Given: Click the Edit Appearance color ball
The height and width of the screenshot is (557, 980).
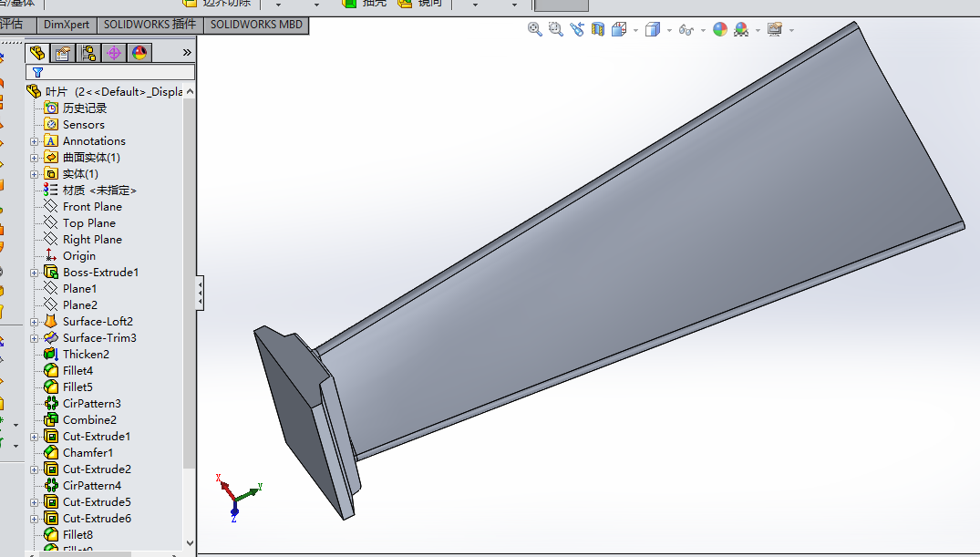Looking at the screenshot, I should (720, 29).
